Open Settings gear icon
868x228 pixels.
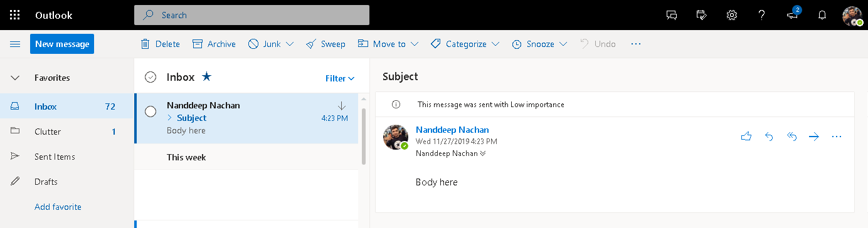click(731, 15)
